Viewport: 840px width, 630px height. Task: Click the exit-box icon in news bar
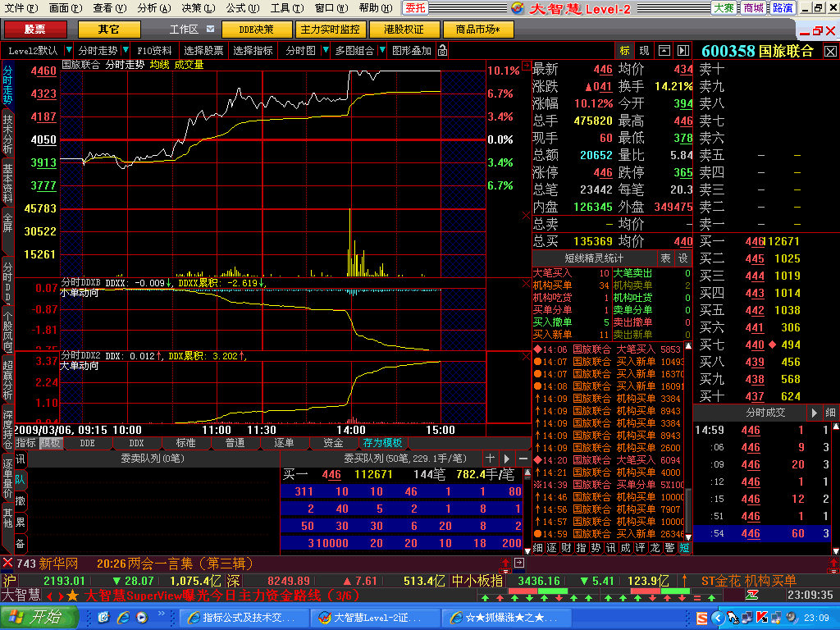pos(519,563)
